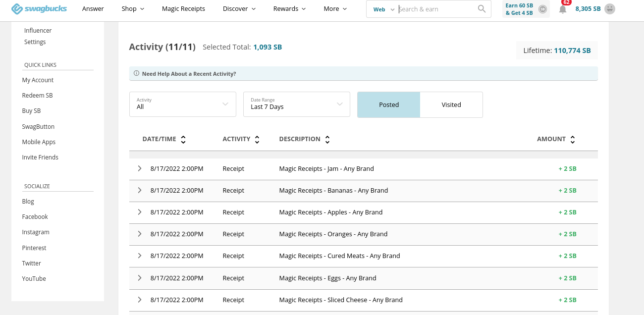Open the notifications bell icon
Viewport: 644px width, 315px height.
point(563,9)
